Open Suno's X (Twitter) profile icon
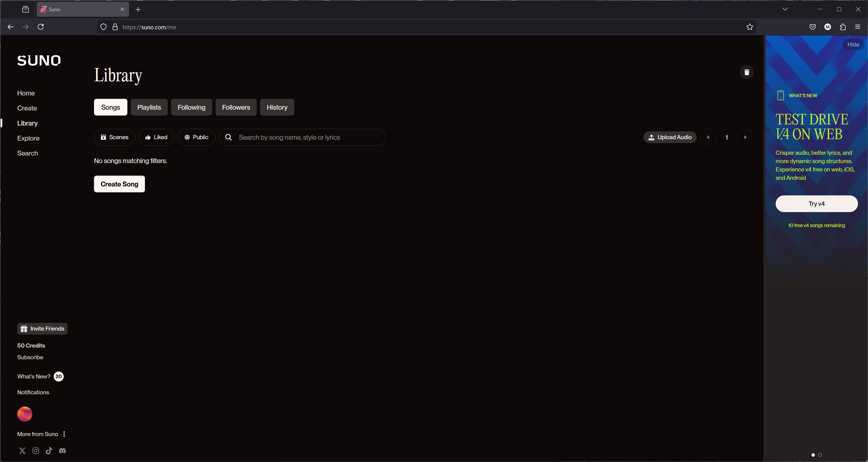The height and width of the screenshot is (462, 868). point(22,450)
